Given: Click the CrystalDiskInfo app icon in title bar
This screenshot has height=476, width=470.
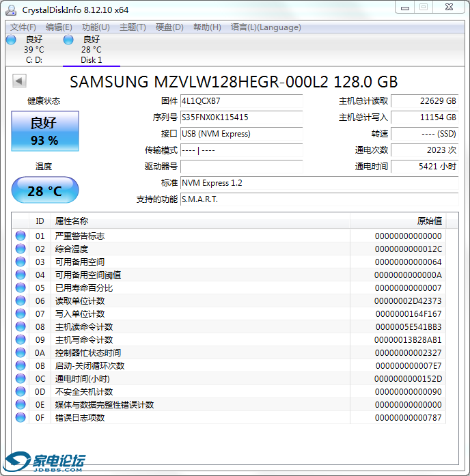Looking at the screenshot, I should (x=11, y=10).
